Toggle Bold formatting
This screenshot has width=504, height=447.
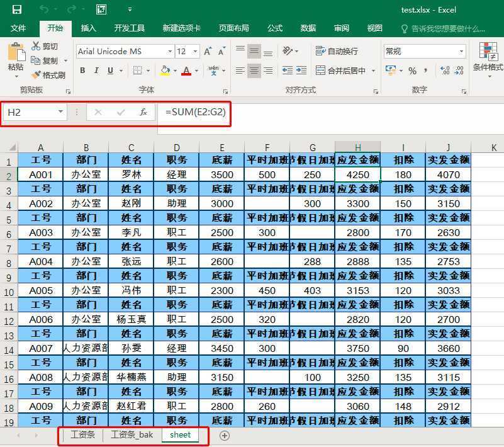(x=83, y=71)
